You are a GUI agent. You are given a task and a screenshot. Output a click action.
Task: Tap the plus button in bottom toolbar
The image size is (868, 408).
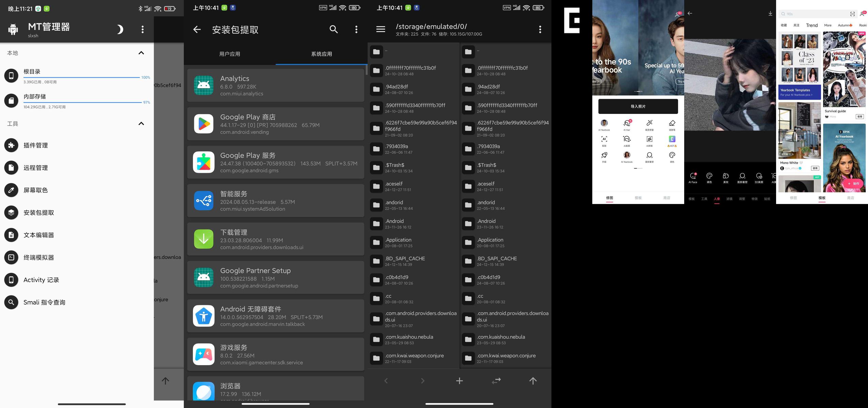pyautogui.click(x=459, y=381)
